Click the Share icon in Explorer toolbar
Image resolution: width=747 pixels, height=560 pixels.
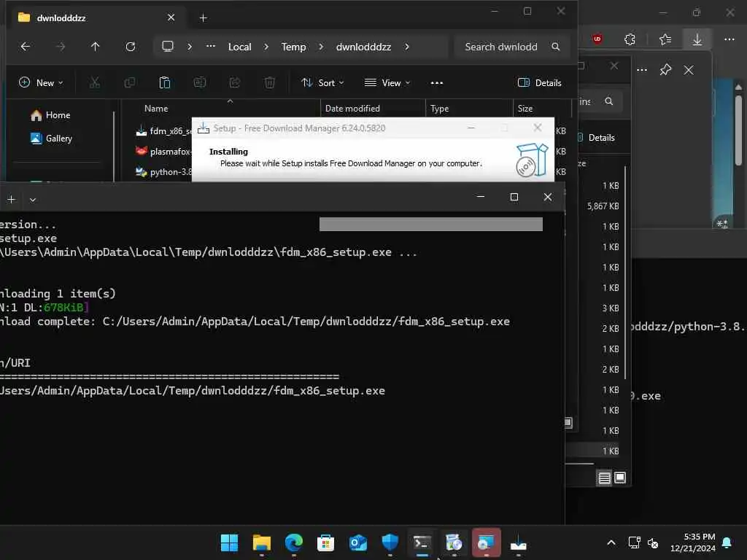click(x=234, y=83)
